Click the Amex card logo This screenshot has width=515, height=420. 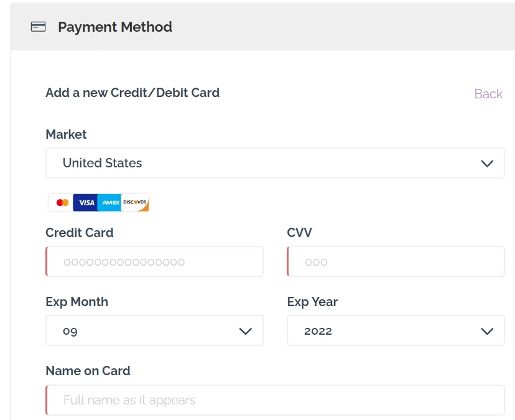109,203
